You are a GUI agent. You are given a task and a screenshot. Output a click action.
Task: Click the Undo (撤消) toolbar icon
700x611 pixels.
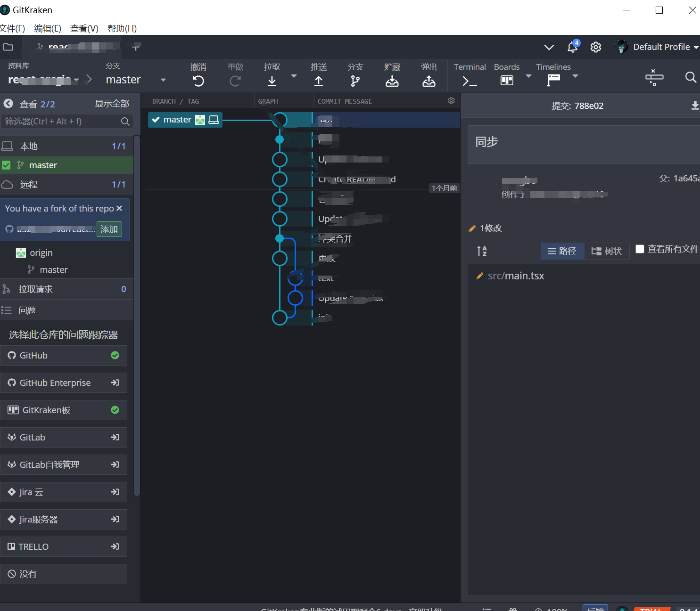[198, 81]
